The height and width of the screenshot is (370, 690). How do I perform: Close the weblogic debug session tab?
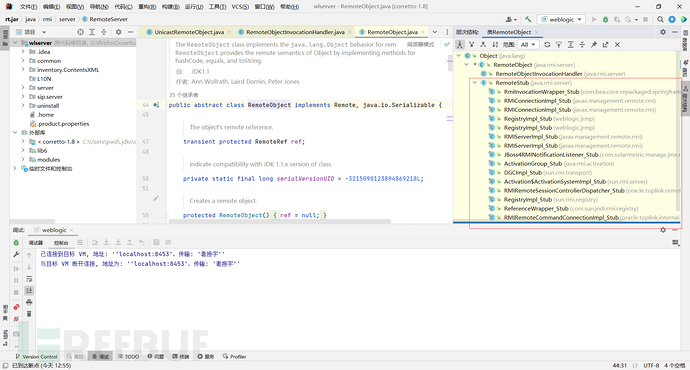(71, 230)
